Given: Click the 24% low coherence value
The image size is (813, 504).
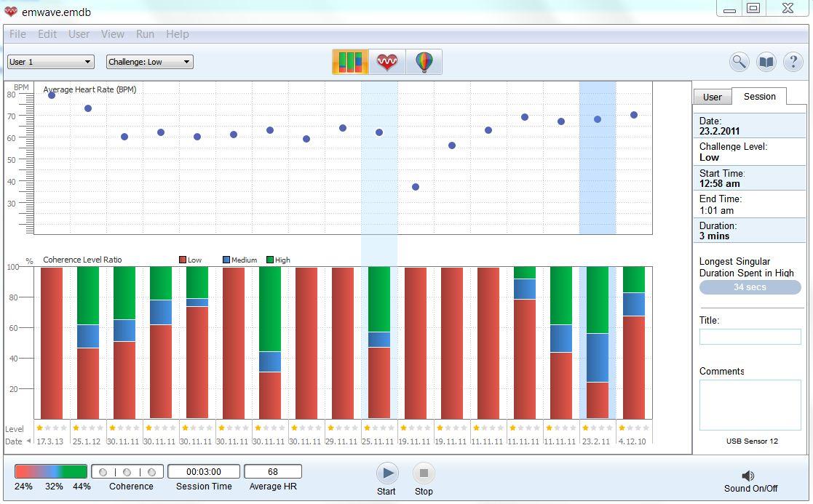Looking at the screenshot, I should pos(23,487).
